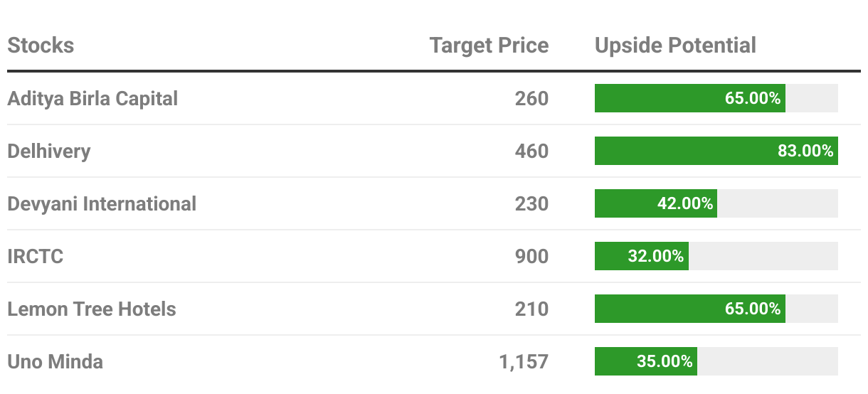The height and width of the screenshot is (394, 868).
Task: Select the target price 260 value
Action: pyautogui.click(x=532, y=98)
